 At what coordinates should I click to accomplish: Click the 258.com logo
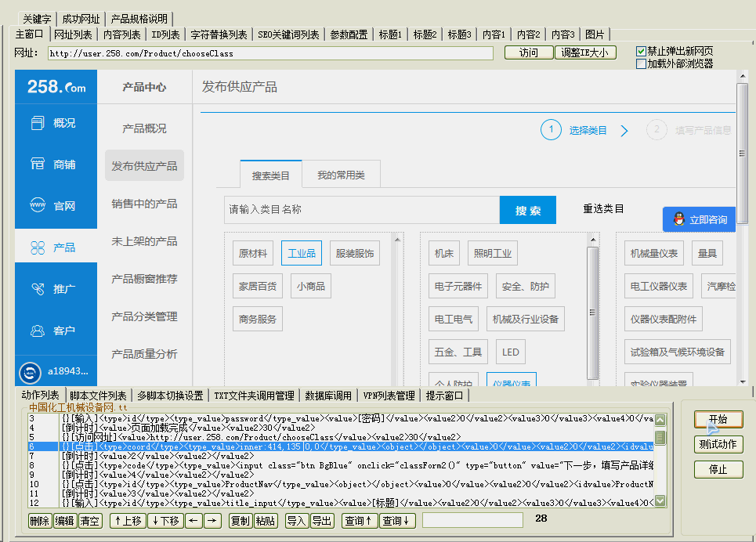tap(56, 87)
